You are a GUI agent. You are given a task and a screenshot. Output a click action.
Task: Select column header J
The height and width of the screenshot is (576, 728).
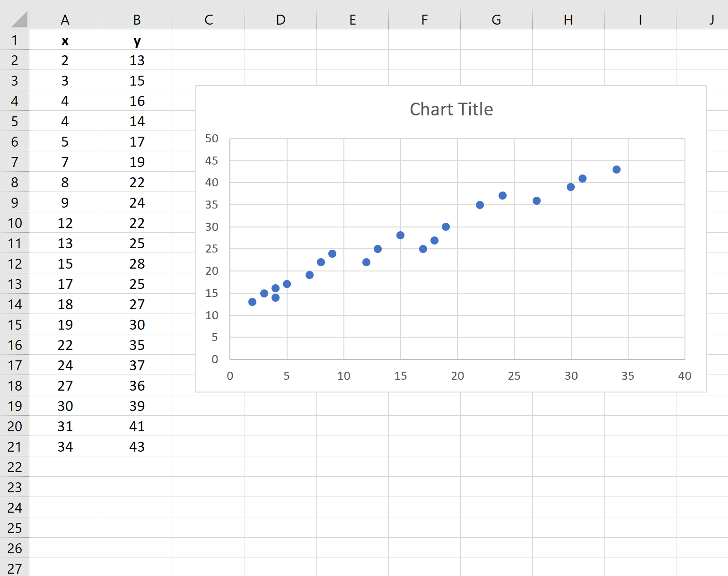(711, 20)
